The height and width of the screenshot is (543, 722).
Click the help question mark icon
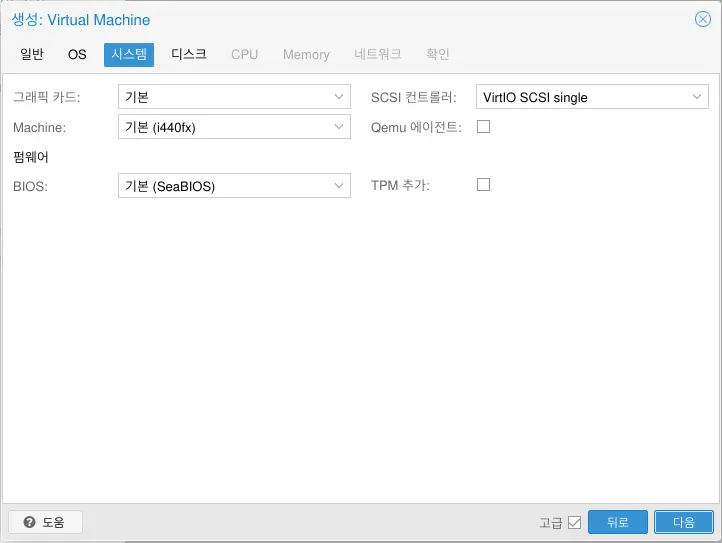click(x=29, y=522)
